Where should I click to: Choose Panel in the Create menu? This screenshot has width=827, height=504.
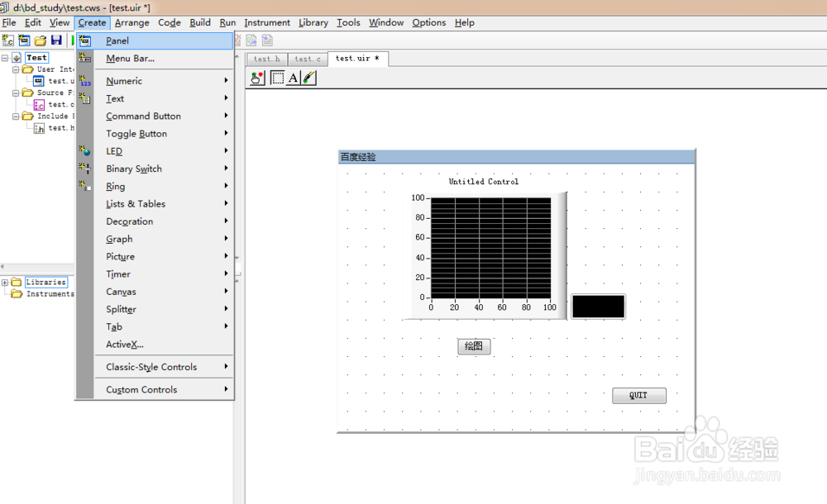(x=155, y=40)
